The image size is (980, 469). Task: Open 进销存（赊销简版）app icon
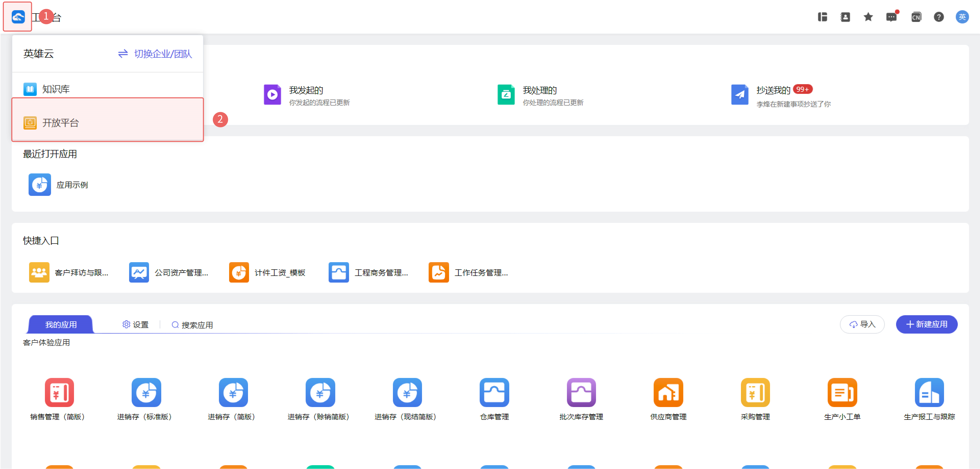click(320, 392)
